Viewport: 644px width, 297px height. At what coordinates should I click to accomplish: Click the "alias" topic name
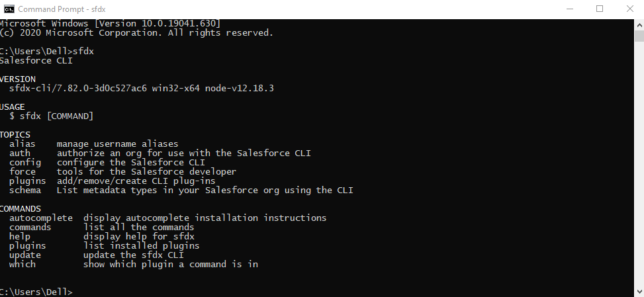coord(23,144)
